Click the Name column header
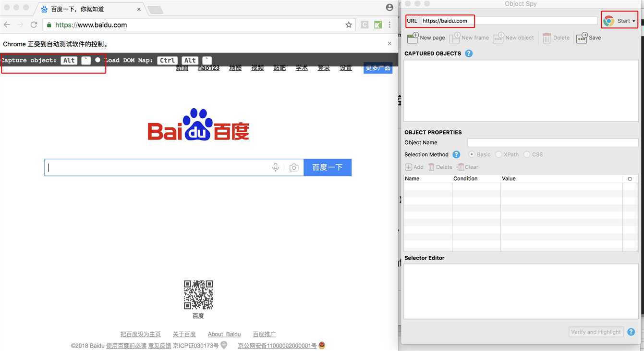Viewport: 644px width, 351px height. click(428, 179)
